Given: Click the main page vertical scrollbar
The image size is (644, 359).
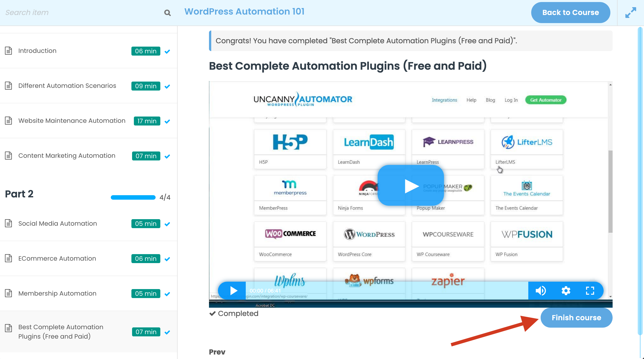Looking at the screenshot, I should [640, 181].
